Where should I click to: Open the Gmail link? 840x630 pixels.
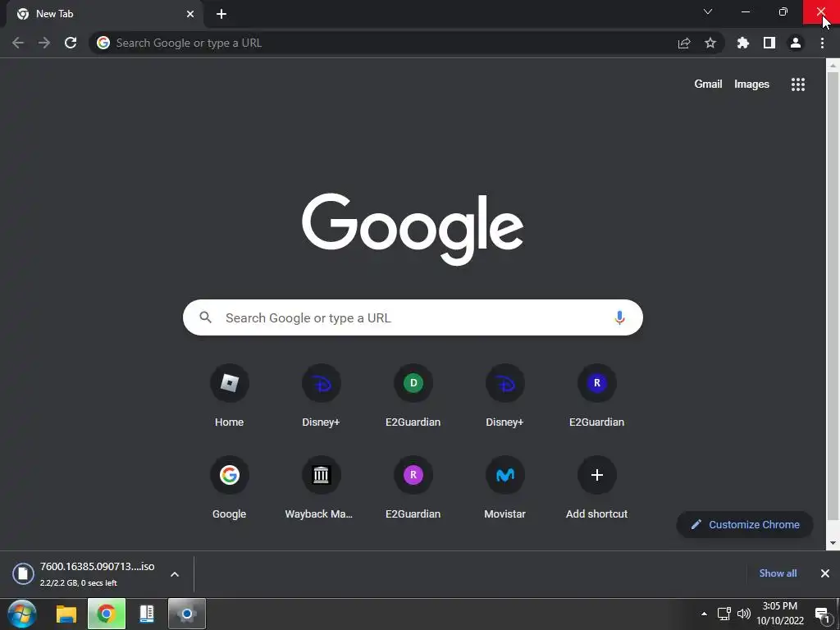click(708, 84)
